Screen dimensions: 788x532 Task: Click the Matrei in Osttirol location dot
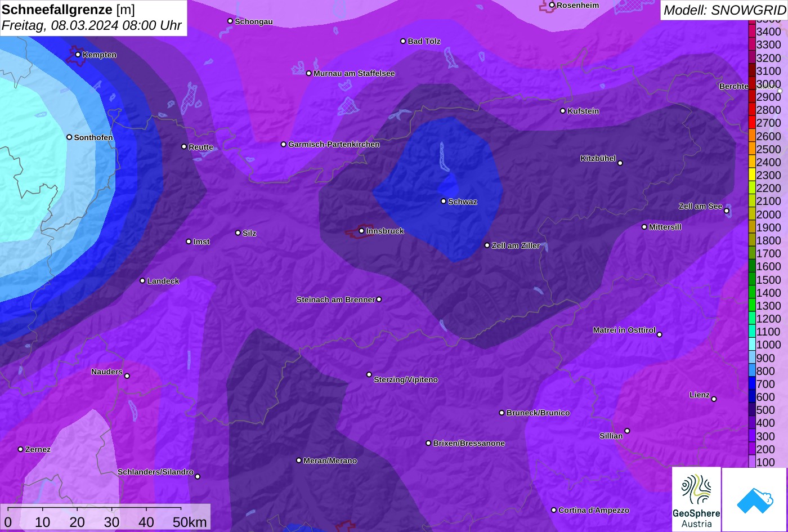[x=660, y=334]
